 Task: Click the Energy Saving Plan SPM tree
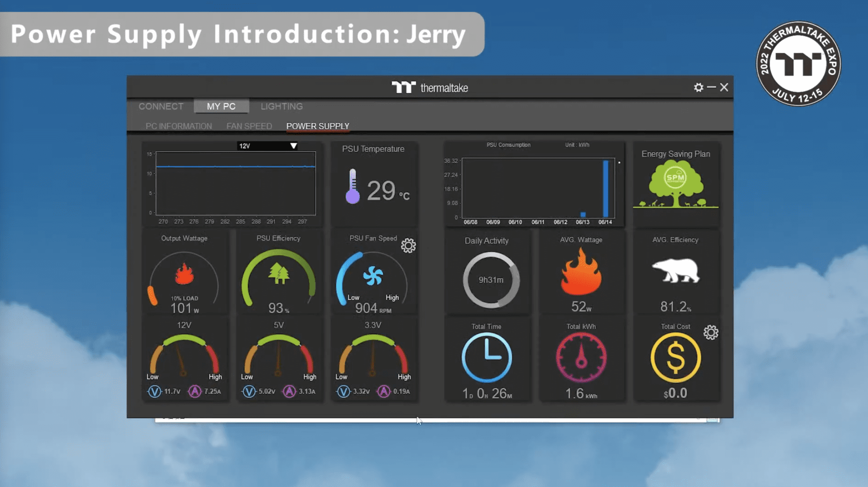[675, 185]
